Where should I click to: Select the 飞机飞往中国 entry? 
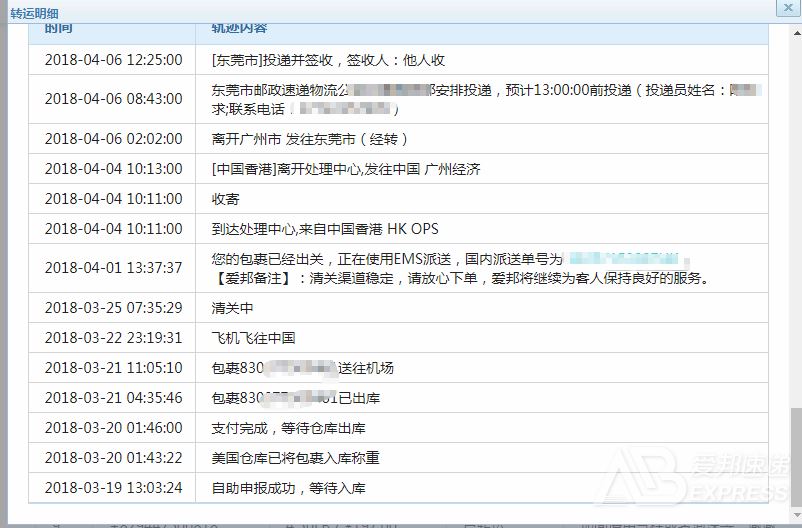click(x=253, y=338)
